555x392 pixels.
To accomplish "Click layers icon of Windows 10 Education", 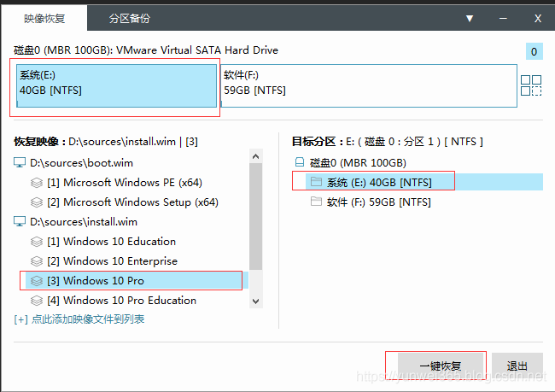I will (x=37, y=242).
